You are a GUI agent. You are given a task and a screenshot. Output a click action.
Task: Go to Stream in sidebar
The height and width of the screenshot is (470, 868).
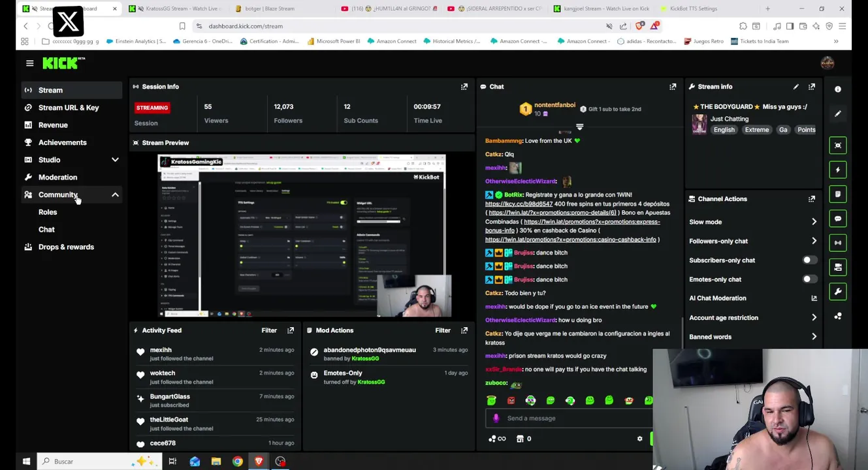(x=71, y=90)
